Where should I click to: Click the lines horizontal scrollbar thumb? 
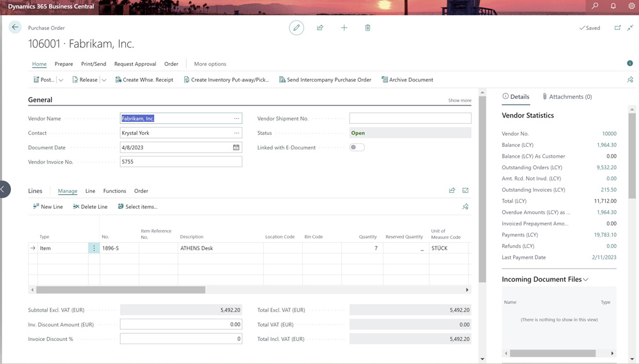pos(121,290)
